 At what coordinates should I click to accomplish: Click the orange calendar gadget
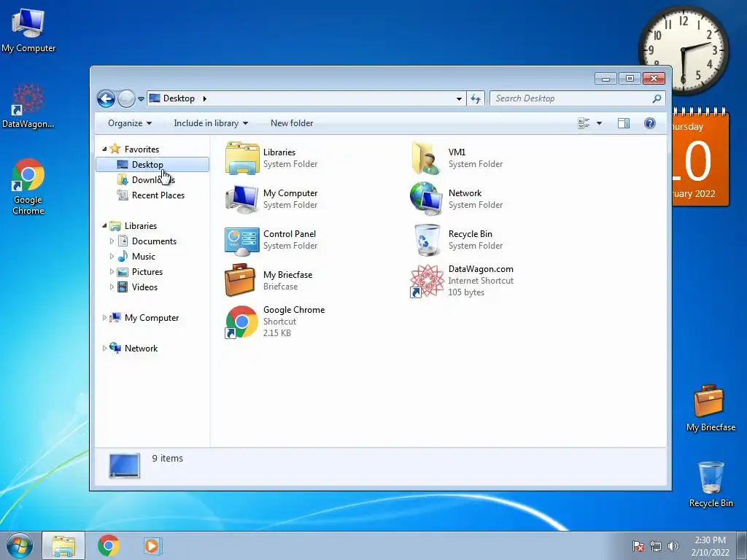(x=700, y=157)
